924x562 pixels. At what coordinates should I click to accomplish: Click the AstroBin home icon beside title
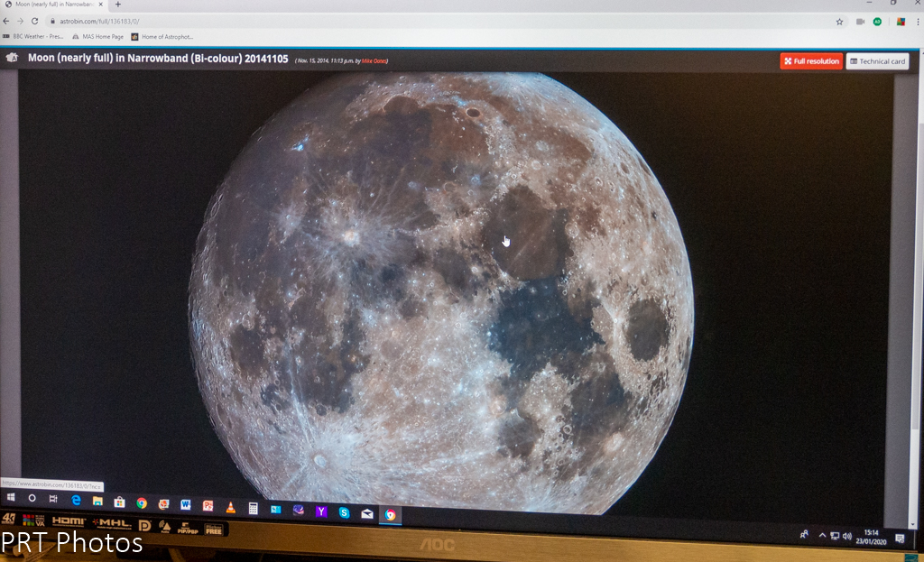[12, 58]
